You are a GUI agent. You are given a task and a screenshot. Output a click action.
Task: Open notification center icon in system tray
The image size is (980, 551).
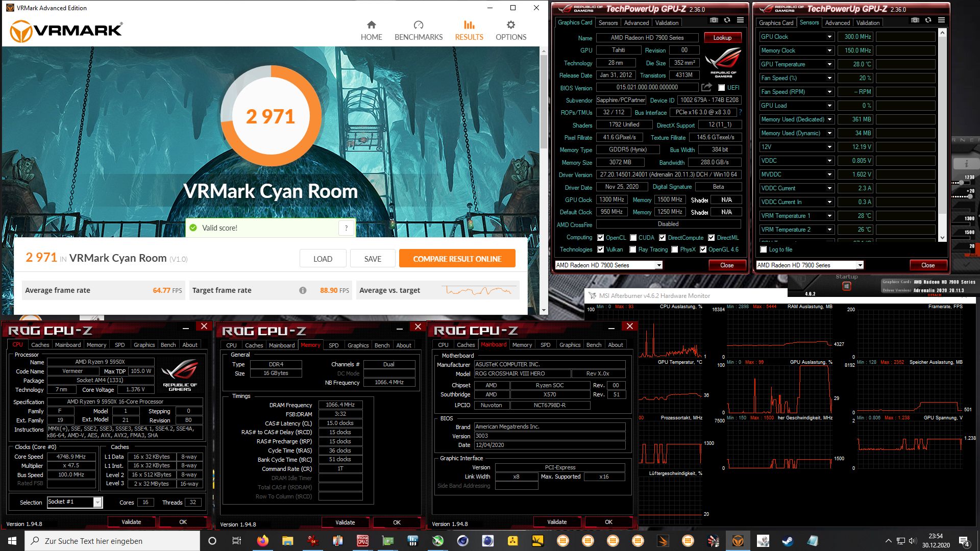(964, 541)
